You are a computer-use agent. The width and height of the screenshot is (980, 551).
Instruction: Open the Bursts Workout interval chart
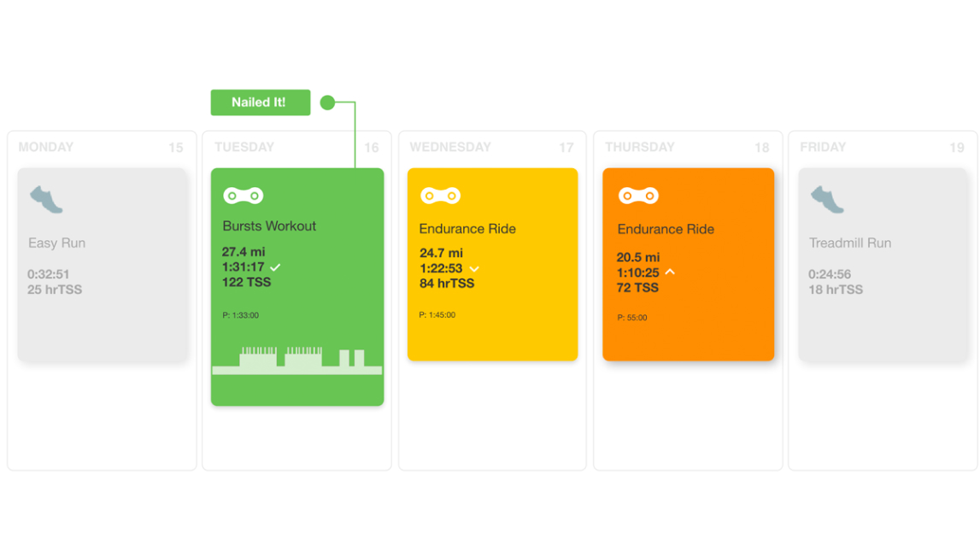(x=296, y=360)
